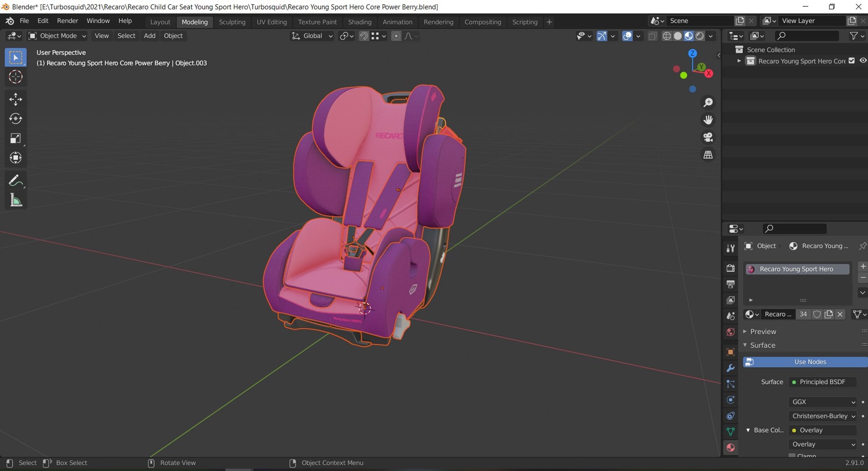Switch to orthographic grid view icon
Viewport: 868px width, 471px height.
708,155
